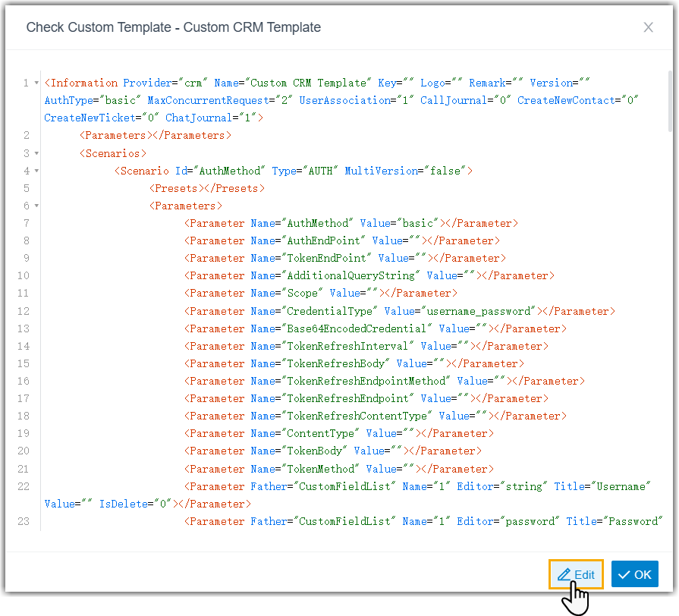Click the ChatJournal="1" attribute
The width and height of the screenshot is (679, 616).
click(x=211, y=118)
